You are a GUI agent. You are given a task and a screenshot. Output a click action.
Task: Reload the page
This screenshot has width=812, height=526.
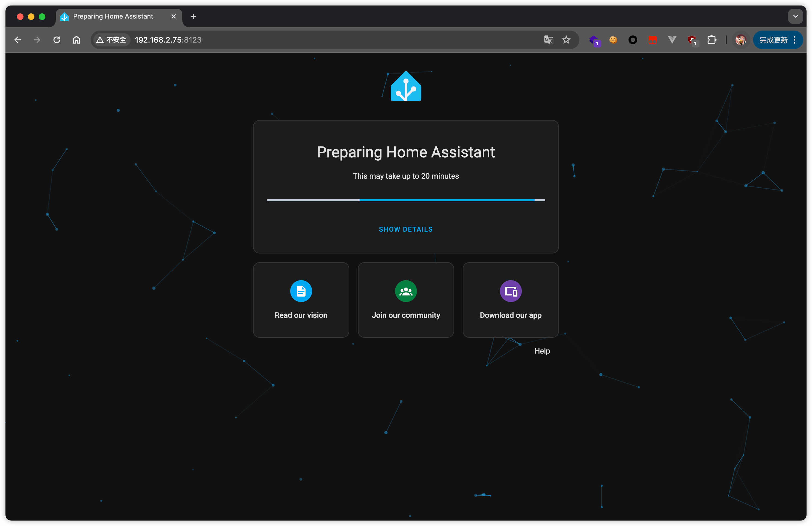[x=57, y=40]
